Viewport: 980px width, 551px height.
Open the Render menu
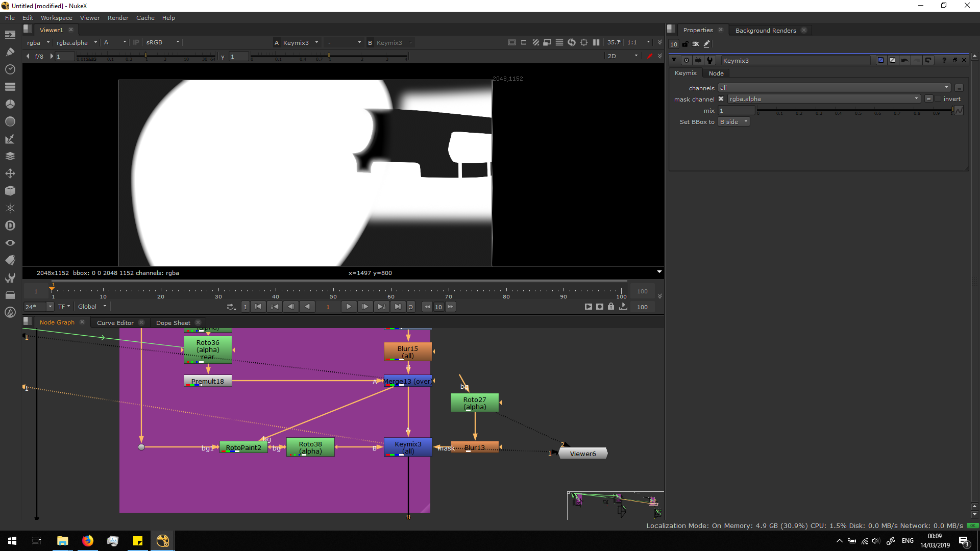click(x=118, y=18)
